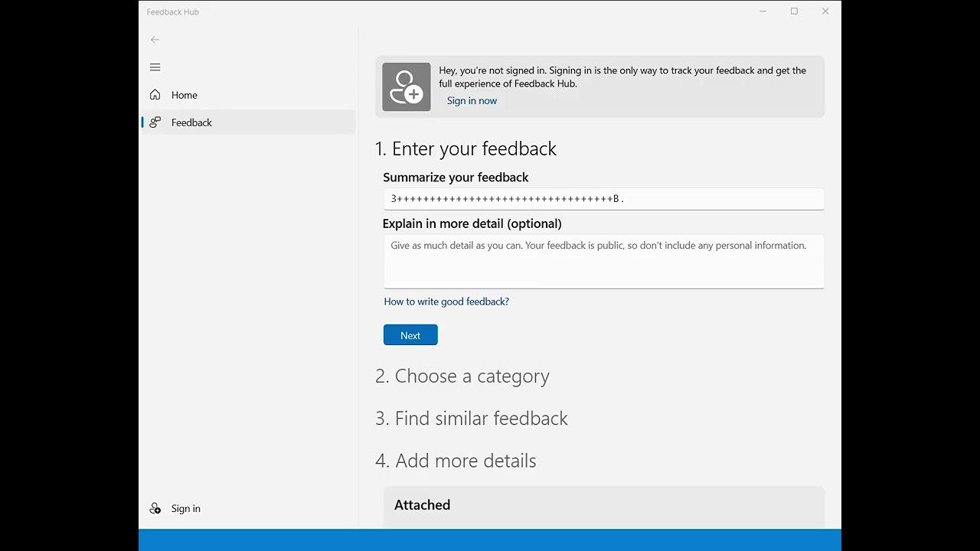The height and width of the screenshot is (551, 980).
Task: Click the 'Explain in more detail (optional)' label
Action: [x=472, y=223]
